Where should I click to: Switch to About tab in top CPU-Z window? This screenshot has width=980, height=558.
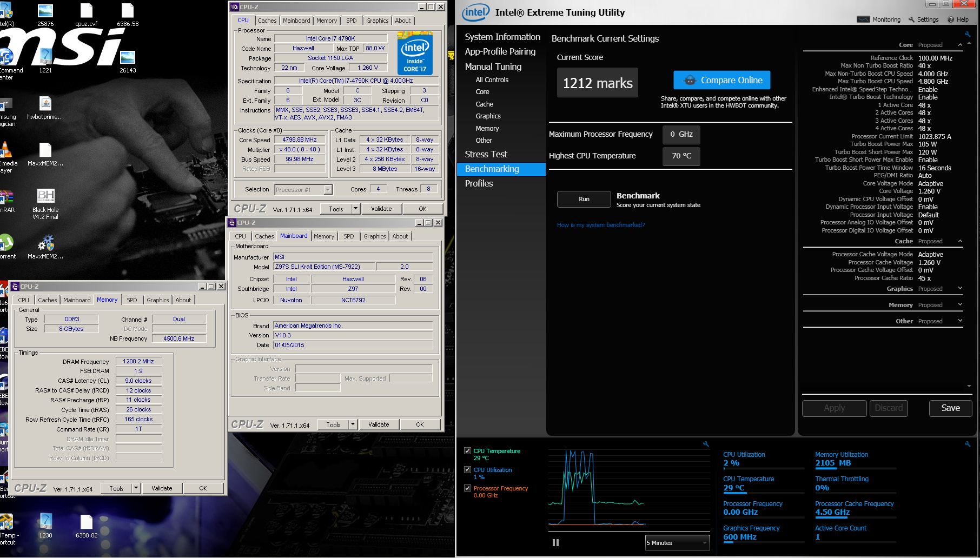(x=402, y=21)
